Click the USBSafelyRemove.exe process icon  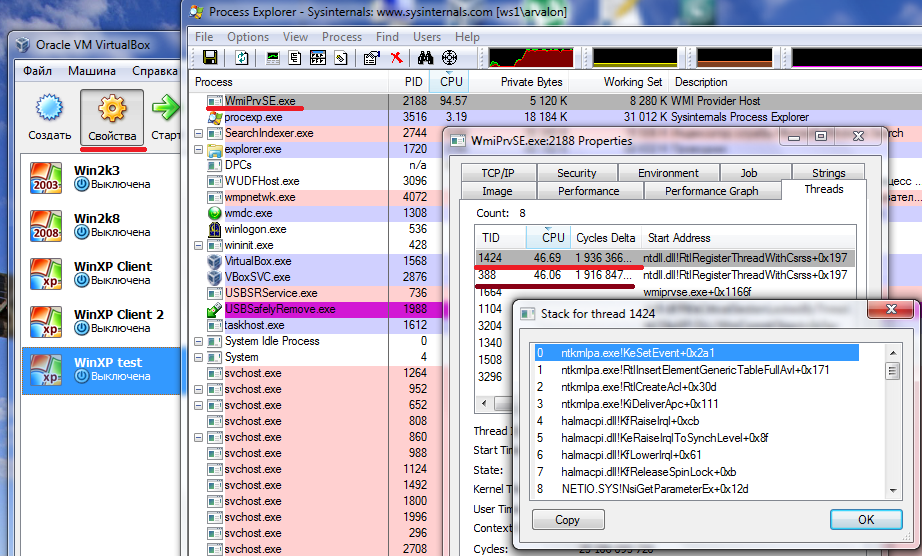[215, 309]
